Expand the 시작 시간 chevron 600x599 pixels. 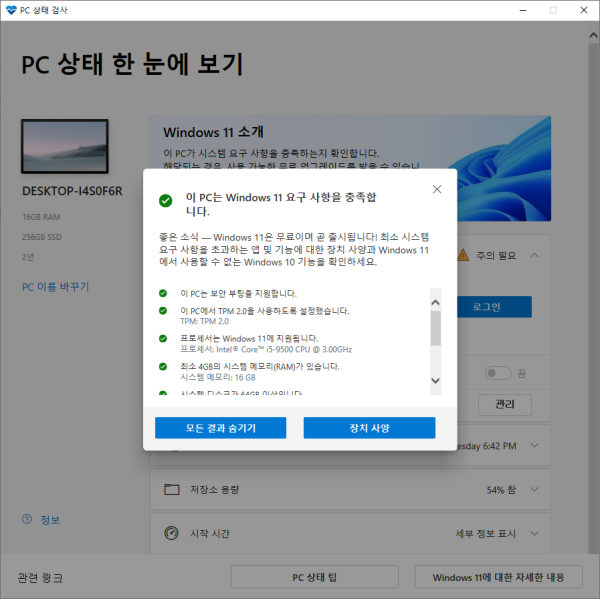pyautogui.click(x=535, y=533)
